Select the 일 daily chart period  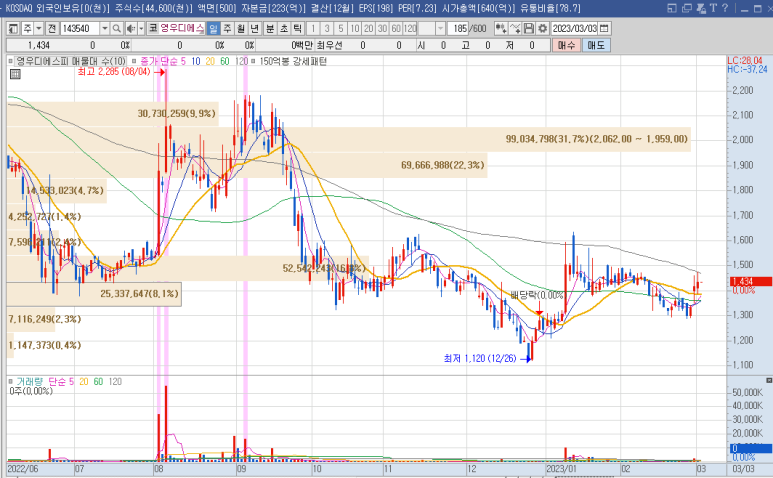point(213,29)
